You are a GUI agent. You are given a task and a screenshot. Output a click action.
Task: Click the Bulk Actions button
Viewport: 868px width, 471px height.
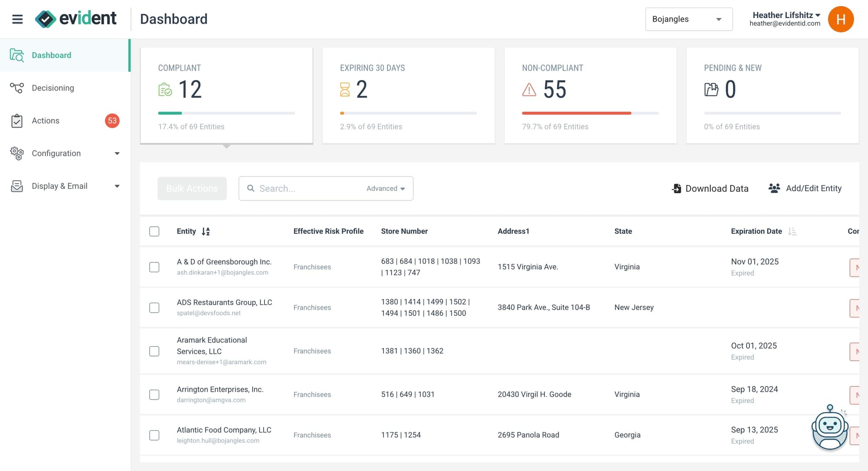192,188
